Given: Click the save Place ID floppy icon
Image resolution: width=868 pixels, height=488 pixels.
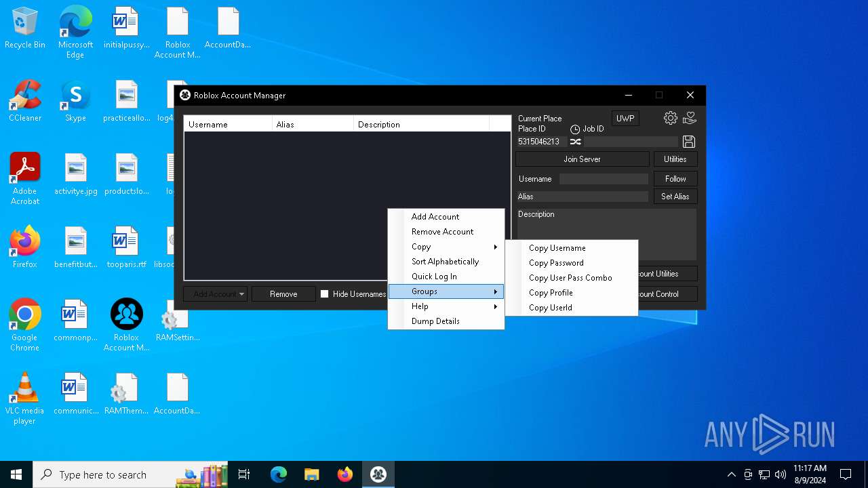Looking at the screenshot, I should [689, 142].
